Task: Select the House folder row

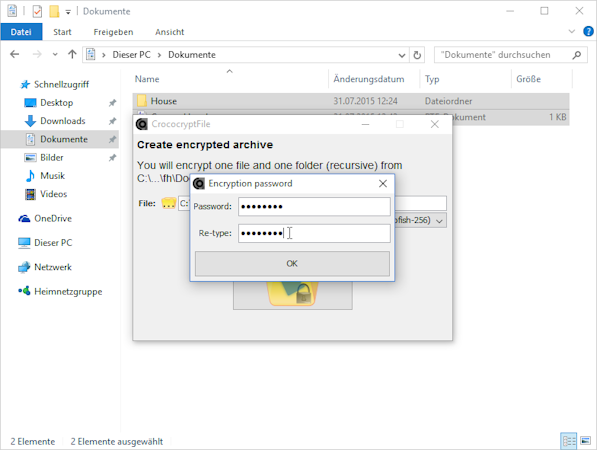Action: [351, 101]
